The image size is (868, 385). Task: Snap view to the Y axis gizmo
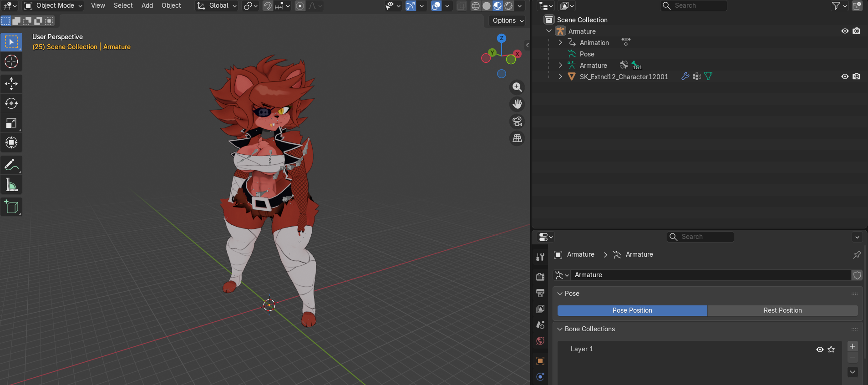(x=492, y=53)
